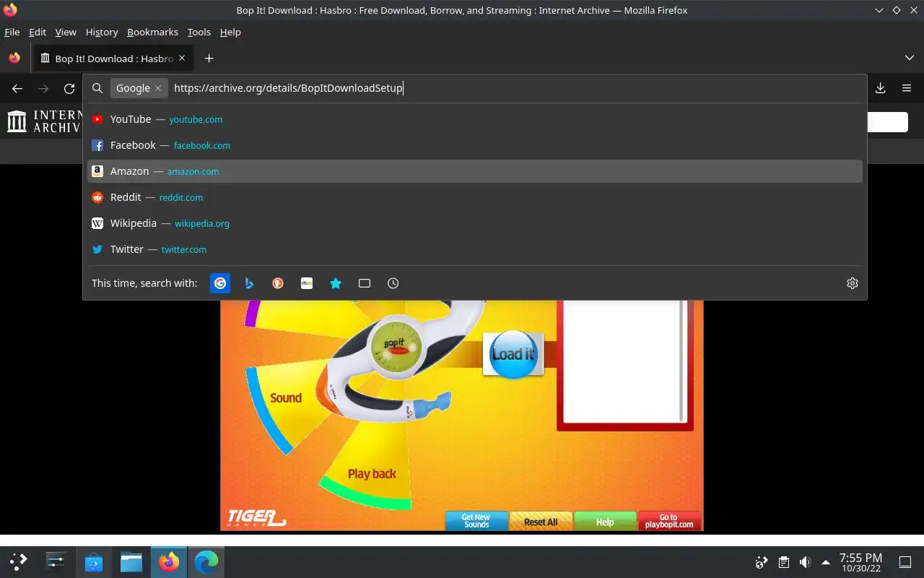Image resolution: width=924 pixels, height=578 pixels.
Task: Open clipboard tray icon
Action: click(784, 562)
